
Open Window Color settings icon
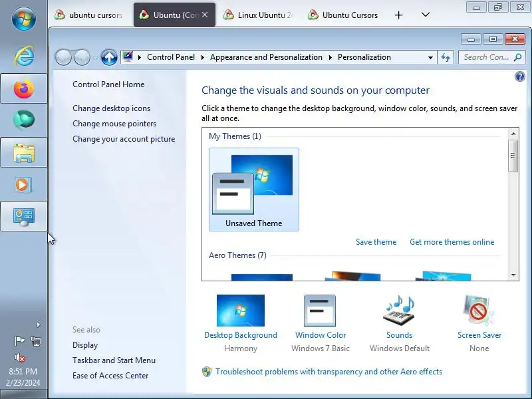320,311
